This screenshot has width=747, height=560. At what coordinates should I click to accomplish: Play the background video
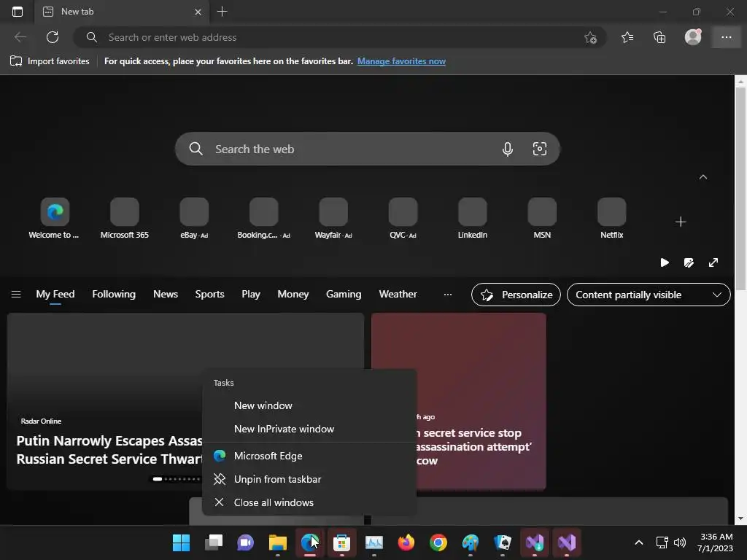click(x=664, y=262)
